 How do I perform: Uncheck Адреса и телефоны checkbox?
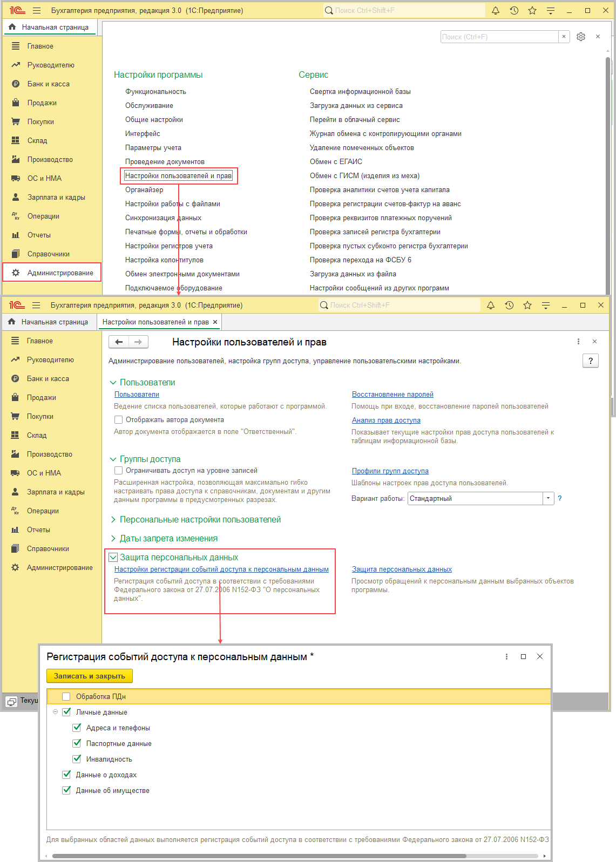pyautogui.click(x=77, y=728)
